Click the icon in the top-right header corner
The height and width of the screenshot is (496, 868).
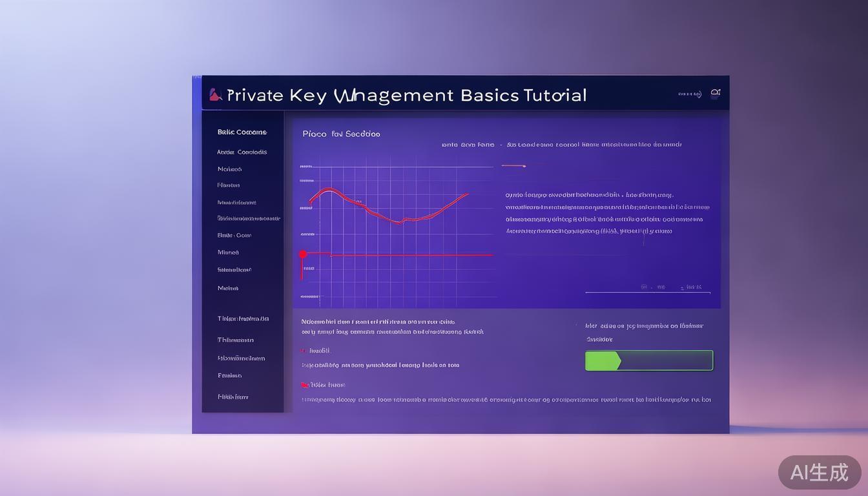715,93
